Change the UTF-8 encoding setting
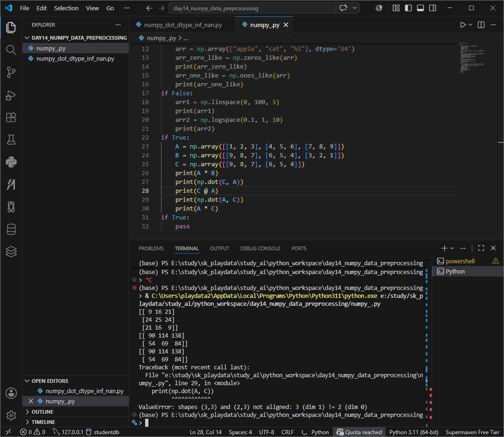 click(x=267, y=432)
